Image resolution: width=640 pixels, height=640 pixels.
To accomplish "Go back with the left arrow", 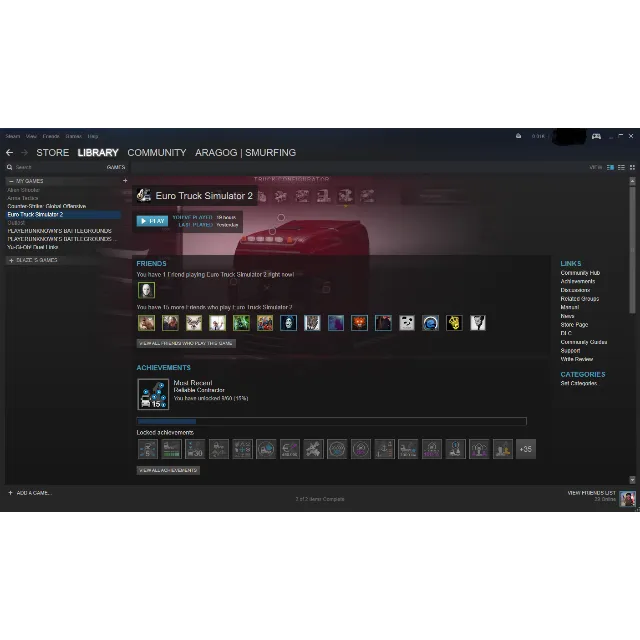I will (10, 153).
